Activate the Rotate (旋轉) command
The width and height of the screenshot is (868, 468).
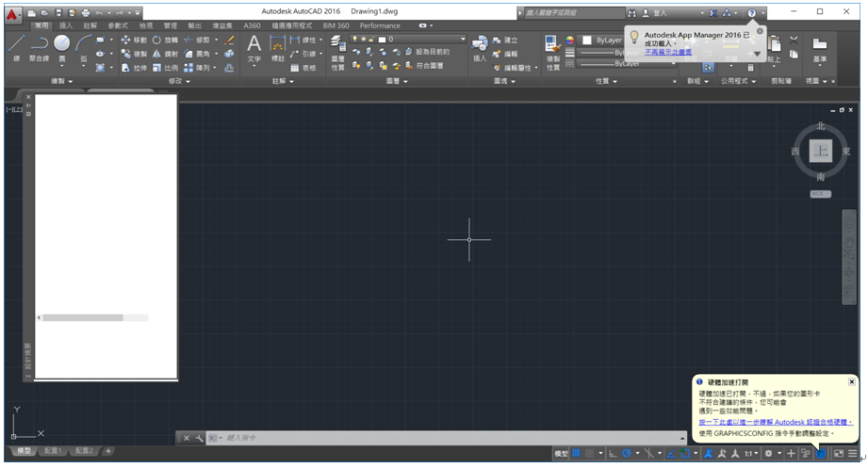click(x=166, y=40)
